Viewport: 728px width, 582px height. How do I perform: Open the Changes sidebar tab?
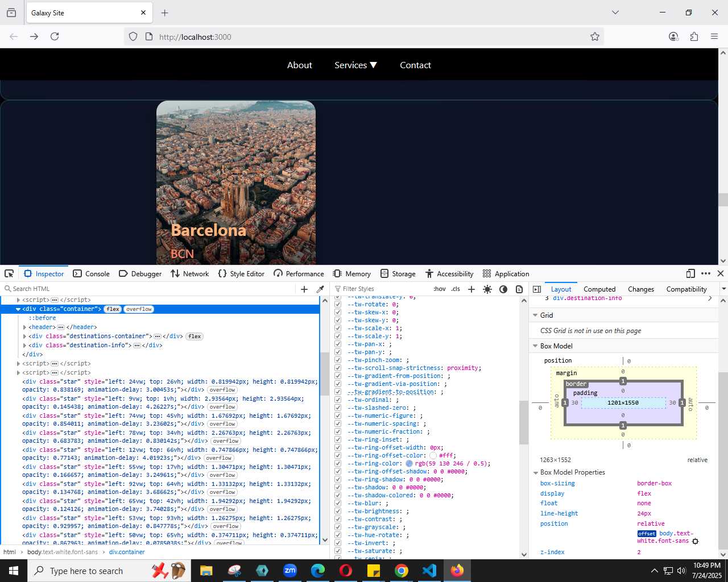pyautogui.click(x=641, y=289)
